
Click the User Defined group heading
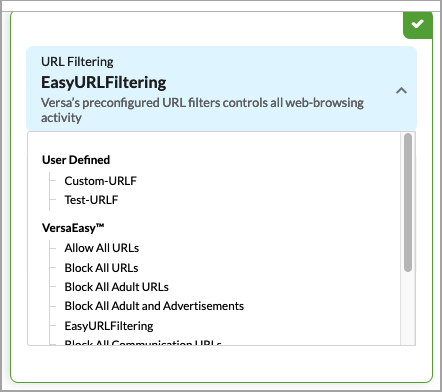76,160
